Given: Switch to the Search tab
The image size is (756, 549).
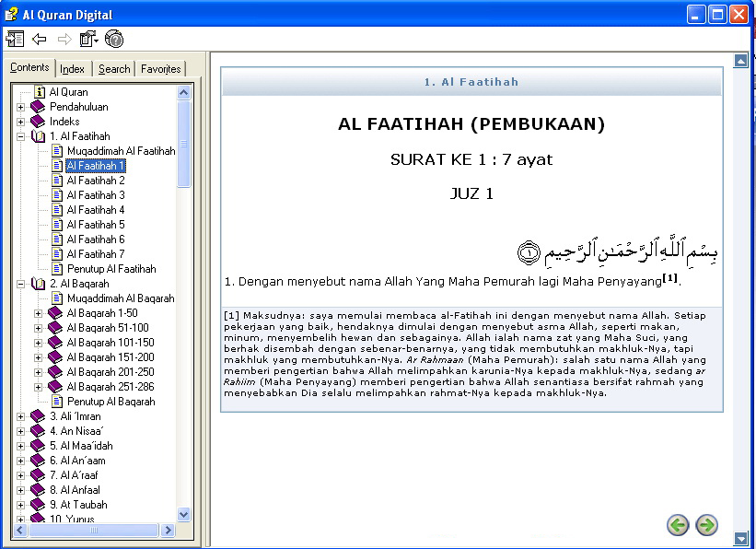Looking at the screenshot, I should coord(113,67).
